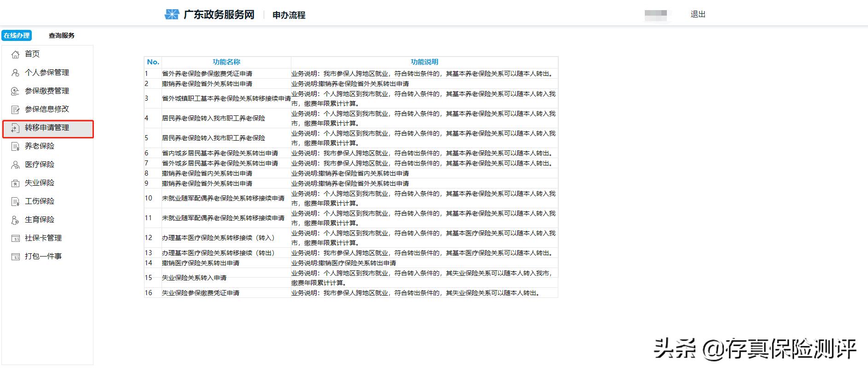The image size is (868, 371).
Task: Open 未就业随军配偶养老保险关系转移接续申请 row 11
Action: tap(223, 218)
